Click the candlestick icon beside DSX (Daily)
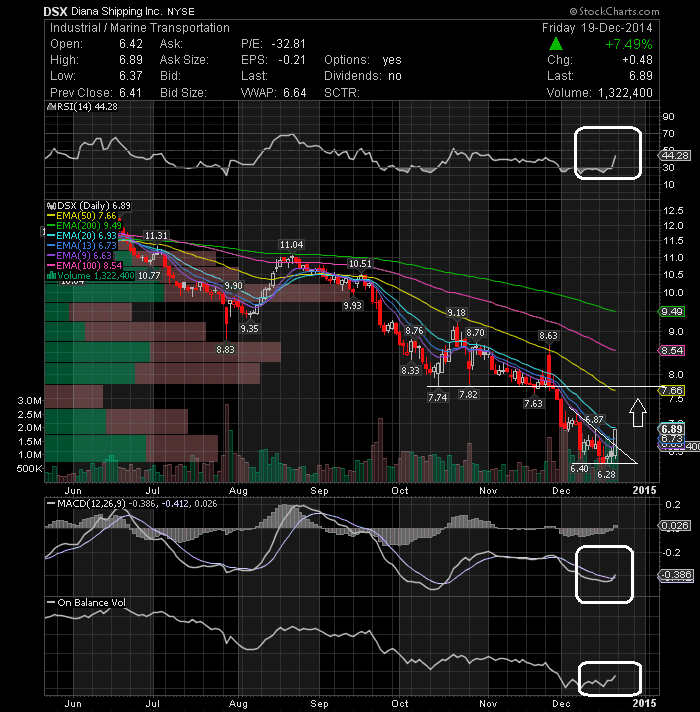The width and height of the screenshot is (700, 712). (51, 206)
